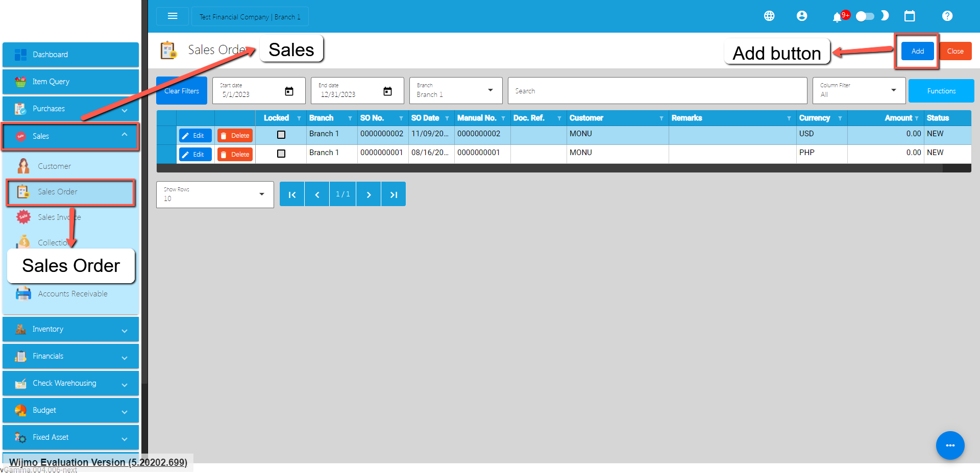Viewport: 980px width, 475px height.
Task: Click the calendar icon in top bar
Action: 909,16
